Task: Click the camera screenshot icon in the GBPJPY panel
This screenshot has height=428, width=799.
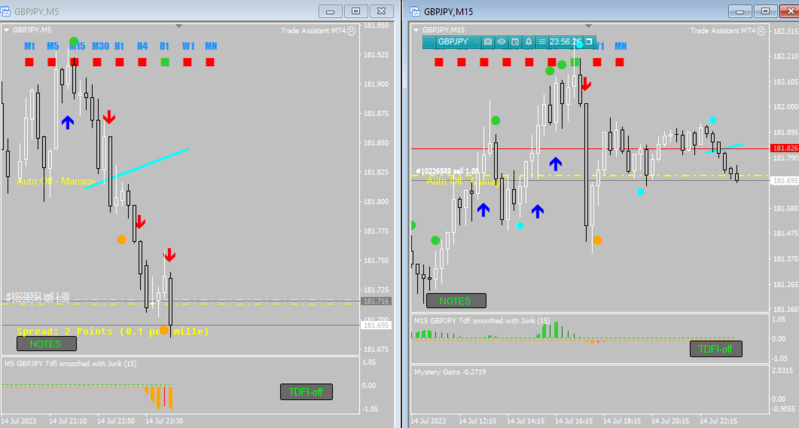Action: click(x=488, y=42)
